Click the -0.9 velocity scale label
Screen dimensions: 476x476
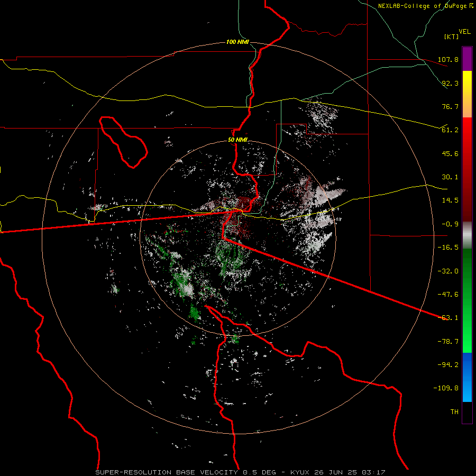pyautogui.click(x=450, y=224)
